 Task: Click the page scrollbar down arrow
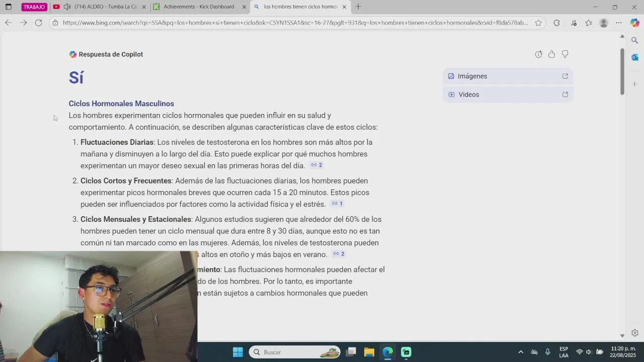pos(622,335)
